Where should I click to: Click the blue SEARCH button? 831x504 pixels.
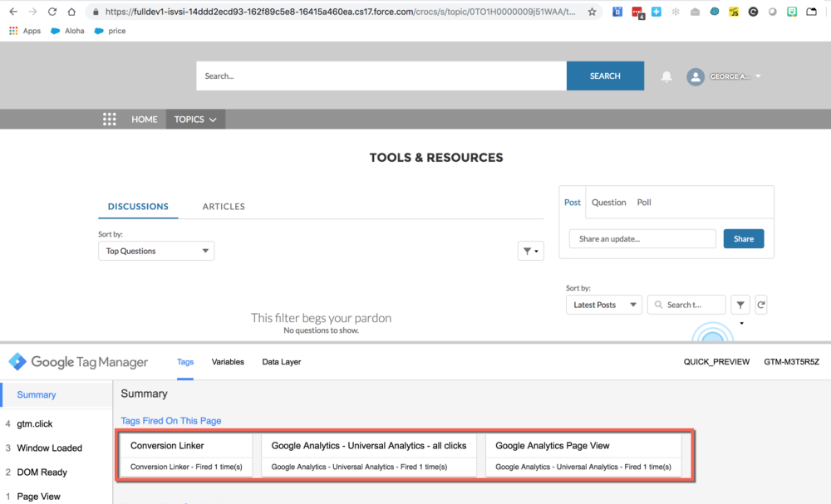coord(605,76)
